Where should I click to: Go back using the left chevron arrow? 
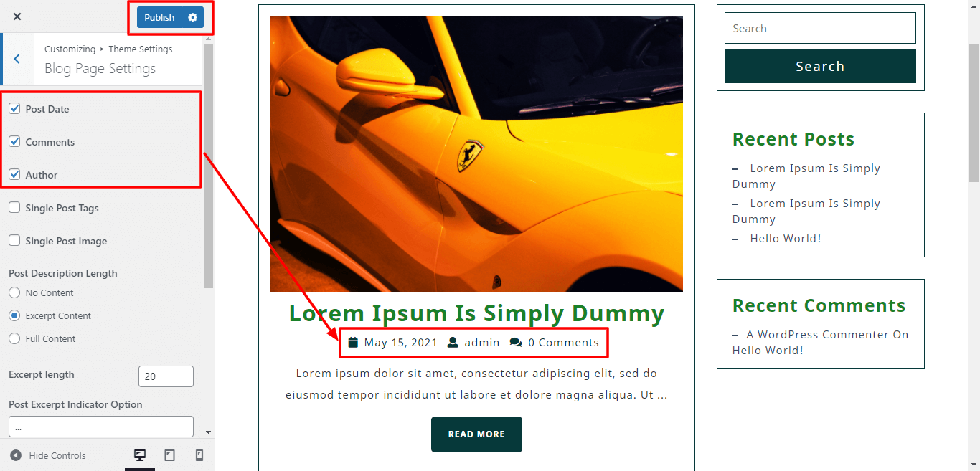tap(17, 59)
